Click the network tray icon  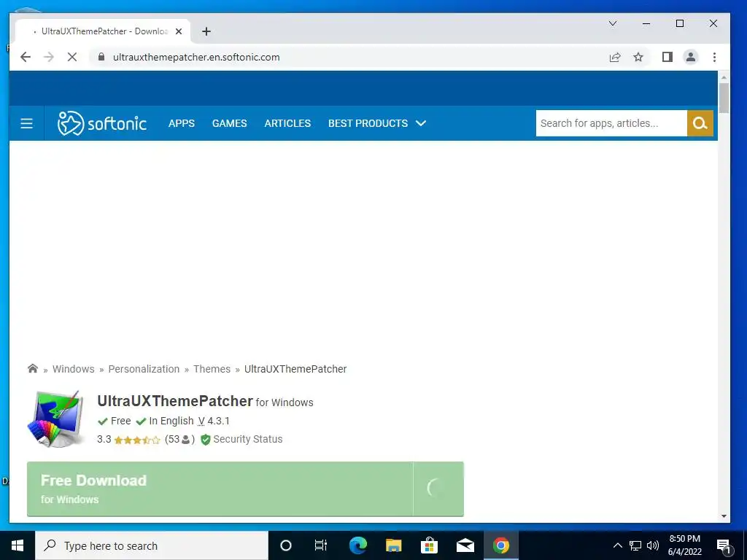pos(635,545)
